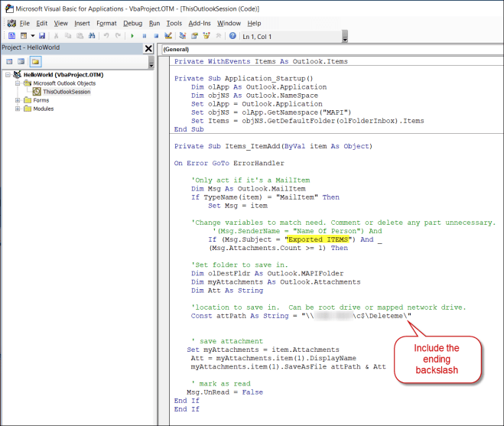The width and height of the screenshot is (504, 426).
Task: Open the File menu
Action: click(x=24, y=23)
